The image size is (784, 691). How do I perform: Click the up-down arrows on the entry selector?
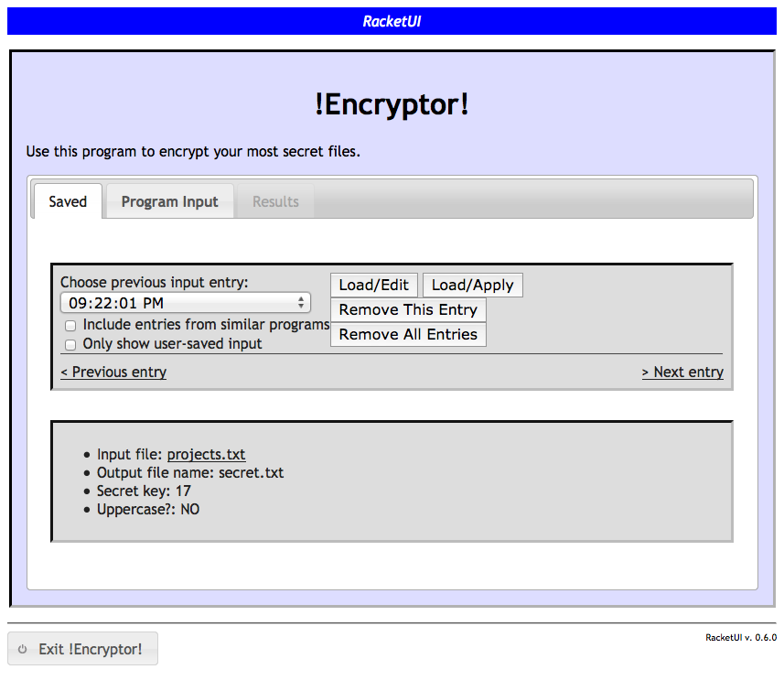(x=301, y=303)
